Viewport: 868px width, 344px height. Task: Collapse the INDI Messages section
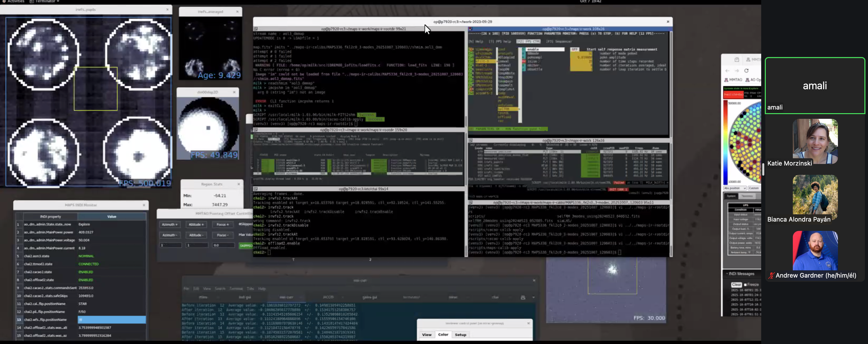[x=727, y=273]
